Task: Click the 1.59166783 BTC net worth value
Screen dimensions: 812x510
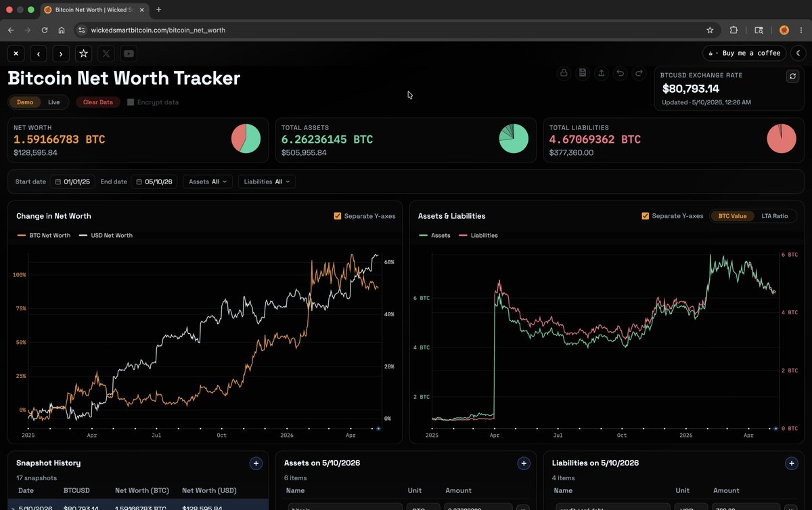Action: click(x=60, y=140)
